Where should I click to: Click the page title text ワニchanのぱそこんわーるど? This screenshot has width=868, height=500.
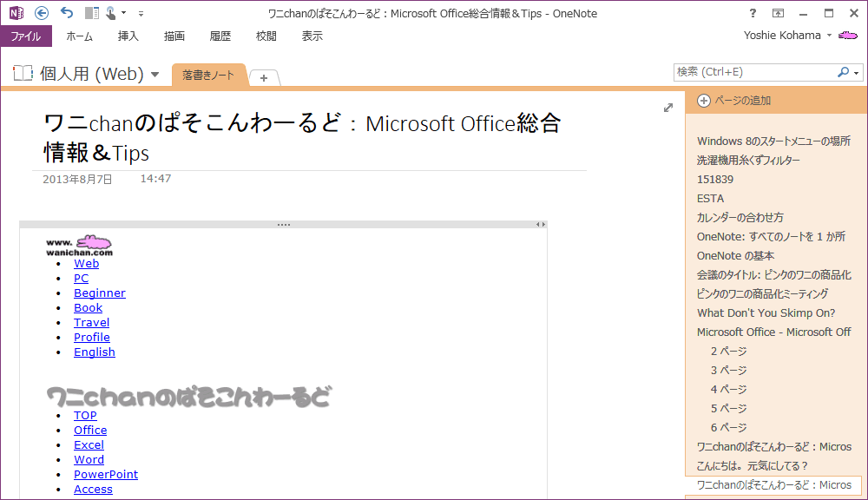[x=192, y=123]
